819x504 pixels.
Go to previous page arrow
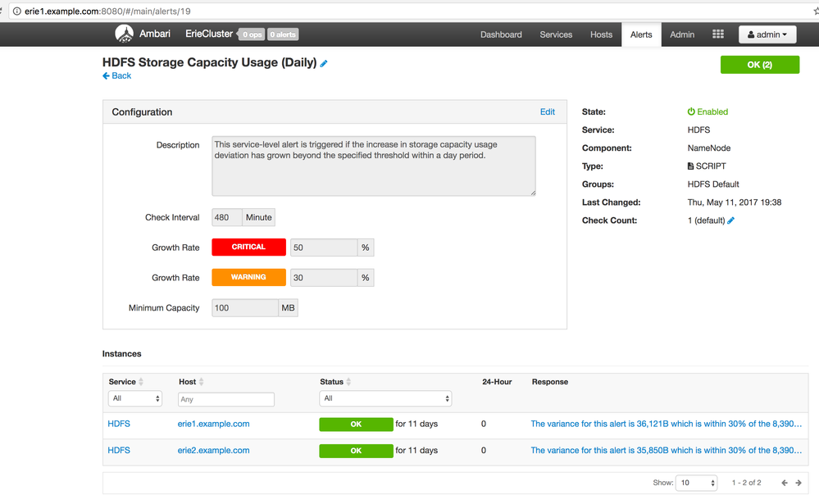click(785, 483)
